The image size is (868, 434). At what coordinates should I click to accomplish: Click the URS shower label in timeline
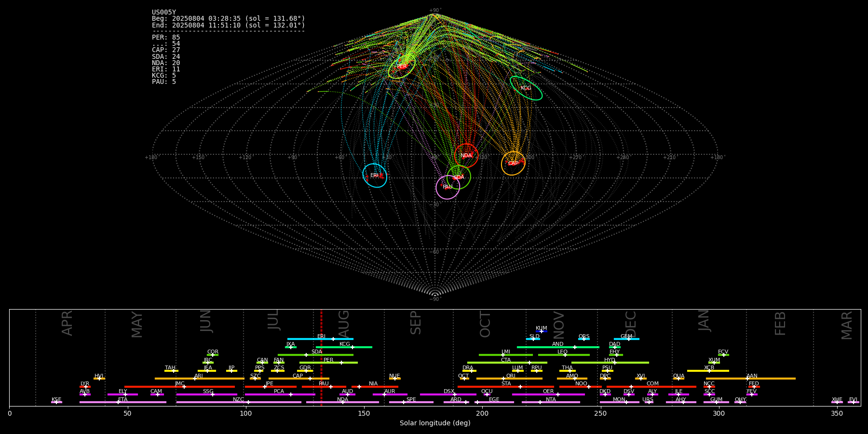click(648, 399)
